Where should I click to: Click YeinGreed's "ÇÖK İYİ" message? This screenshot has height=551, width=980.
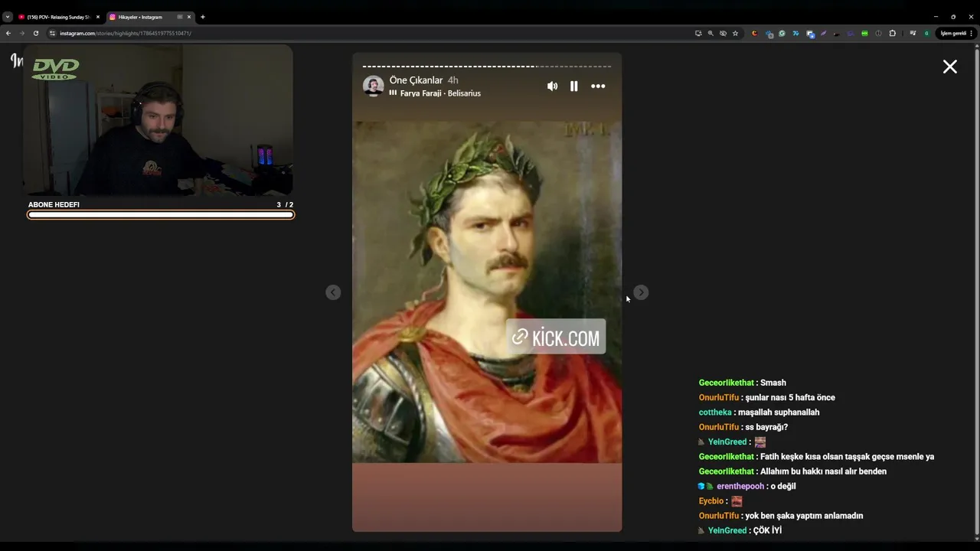click(x=767, y=530)
